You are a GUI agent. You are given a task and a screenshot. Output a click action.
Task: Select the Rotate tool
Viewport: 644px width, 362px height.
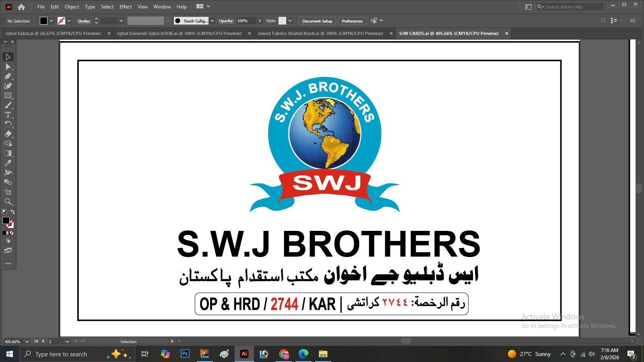[8, 124]
